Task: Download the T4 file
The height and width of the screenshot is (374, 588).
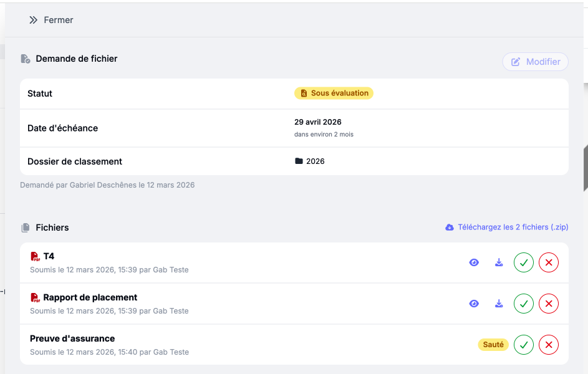Action: coord(498,262)
